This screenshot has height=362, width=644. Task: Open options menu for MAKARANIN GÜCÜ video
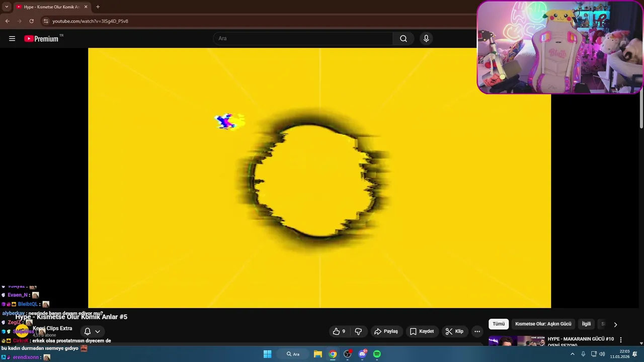621,340
